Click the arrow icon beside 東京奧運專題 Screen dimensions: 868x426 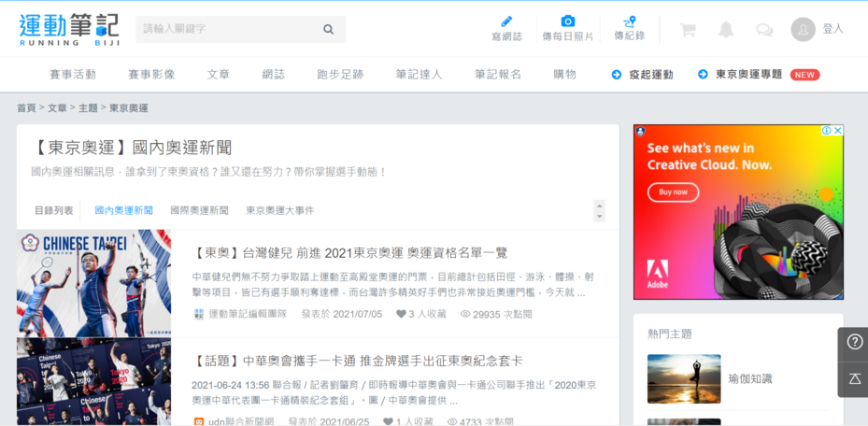[x=703, y=74]
